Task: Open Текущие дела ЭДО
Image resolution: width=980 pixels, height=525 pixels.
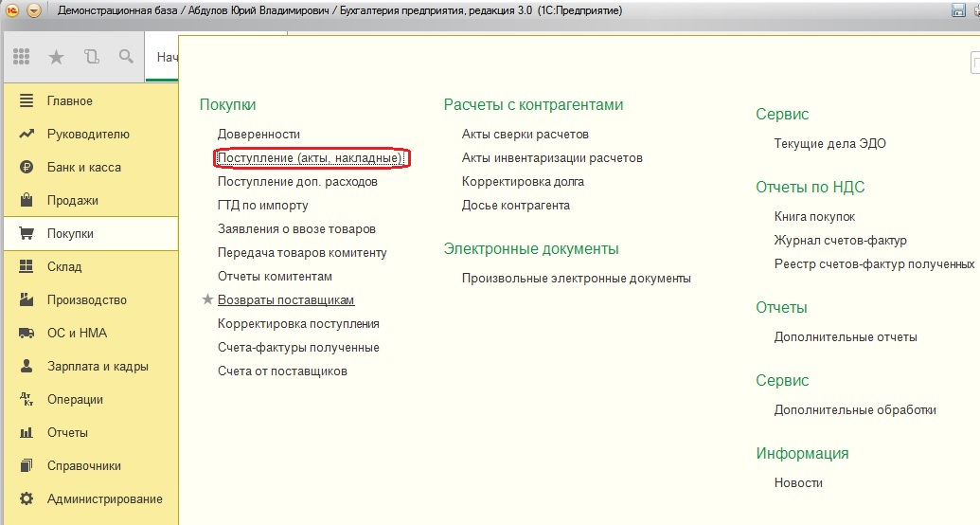Action: [830, 143]
